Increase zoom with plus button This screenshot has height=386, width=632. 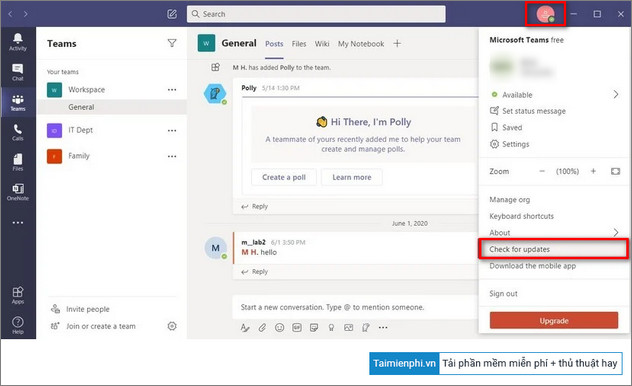click(593, 171)
